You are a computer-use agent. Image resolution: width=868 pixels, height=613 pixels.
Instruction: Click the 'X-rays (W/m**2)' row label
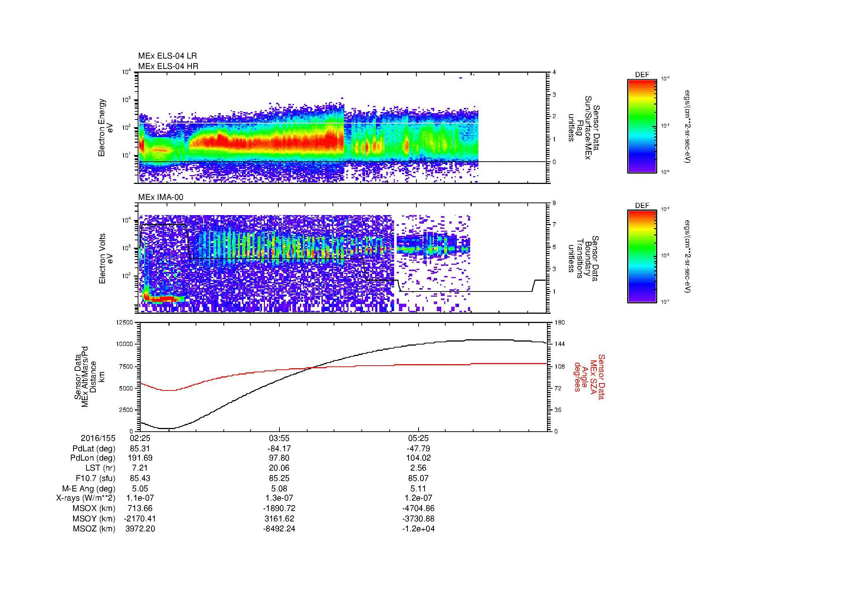tap(86, 498)
